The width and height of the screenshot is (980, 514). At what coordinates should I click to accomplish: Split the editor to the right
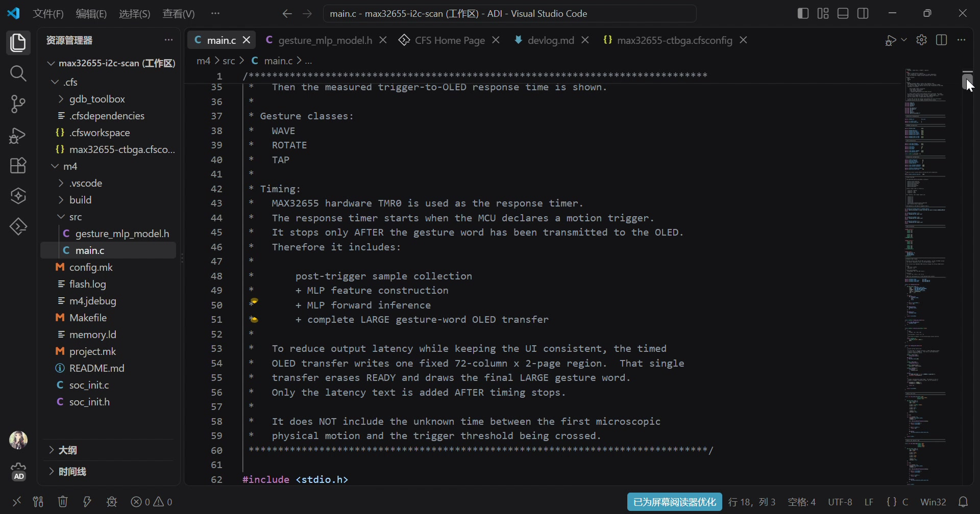(x=942, y=40)
